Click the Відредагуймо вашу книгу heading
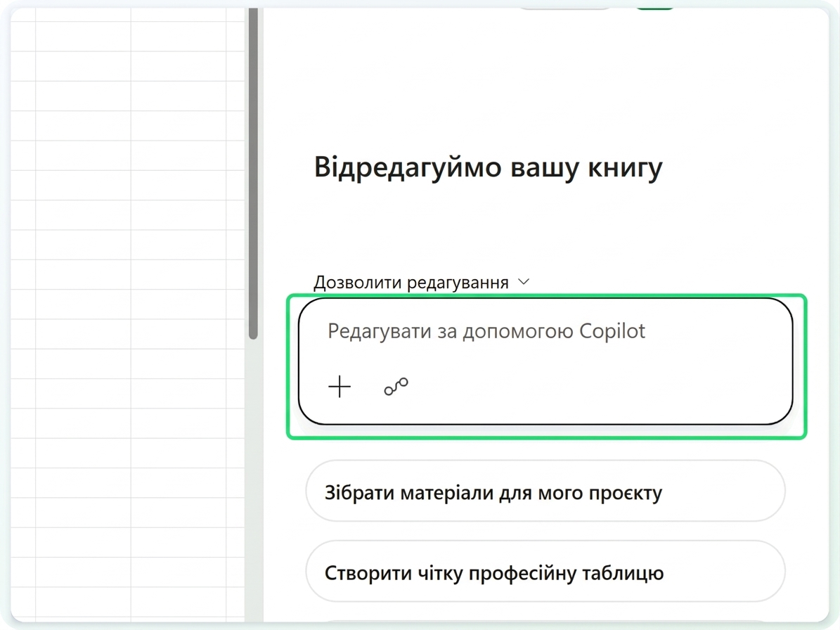This screenshot has width=840, height=630. [x=488, y=167]
